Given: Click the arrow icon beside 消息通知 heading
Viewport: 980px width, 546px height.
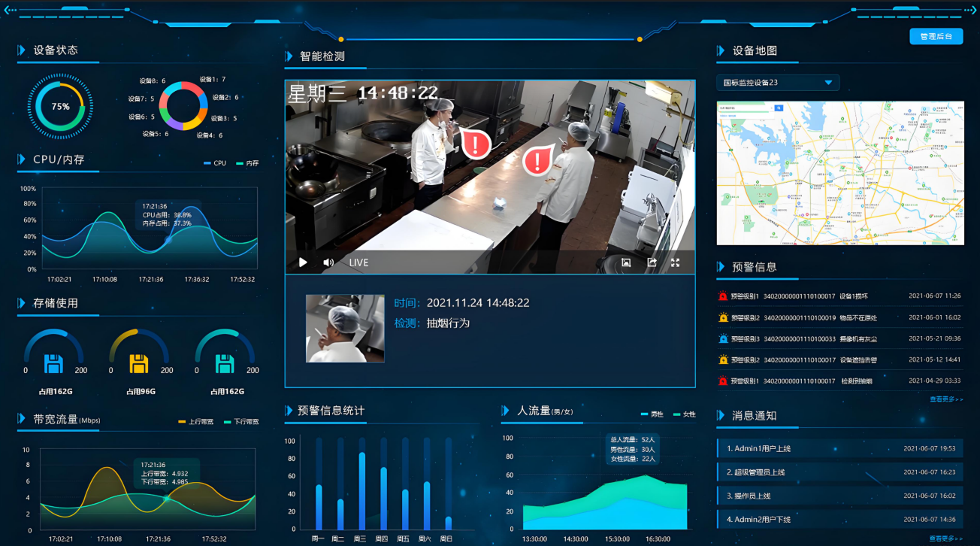Looking at the screenshot, I should [721, 415].
